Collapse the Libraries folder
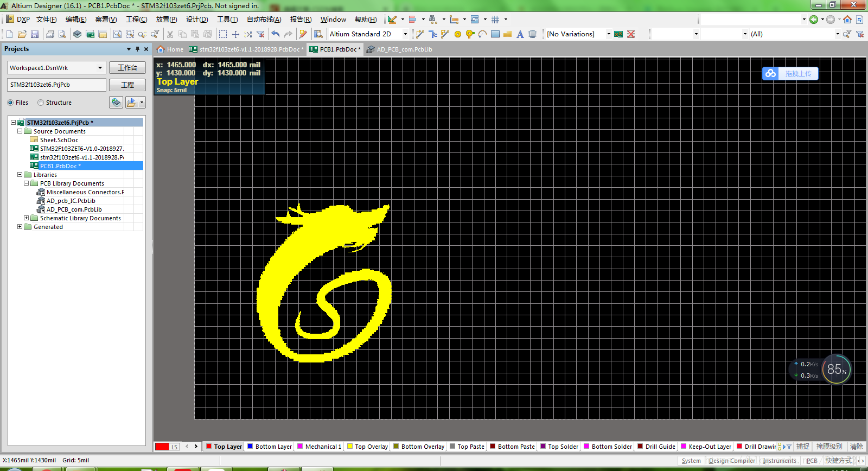This screenshot has width=868, height=471. click(20, 175)
